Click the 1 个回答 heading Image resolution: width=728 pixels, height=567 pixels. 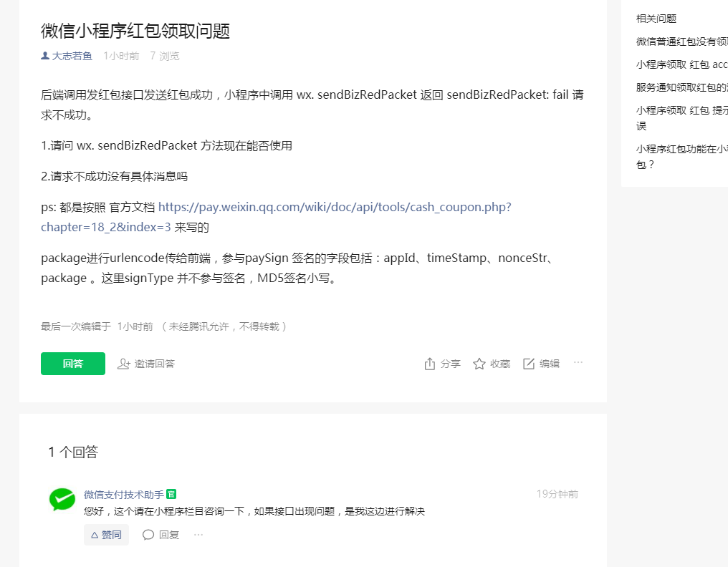(73, 452)
